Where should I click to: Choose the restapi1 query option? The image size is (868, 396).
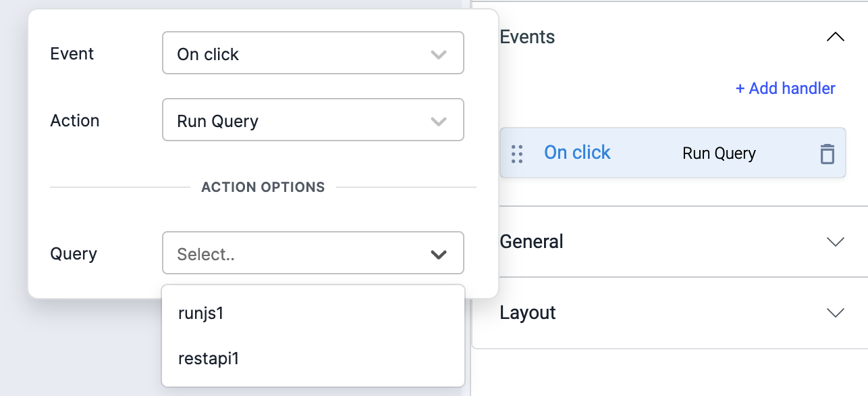pos(209,358)
